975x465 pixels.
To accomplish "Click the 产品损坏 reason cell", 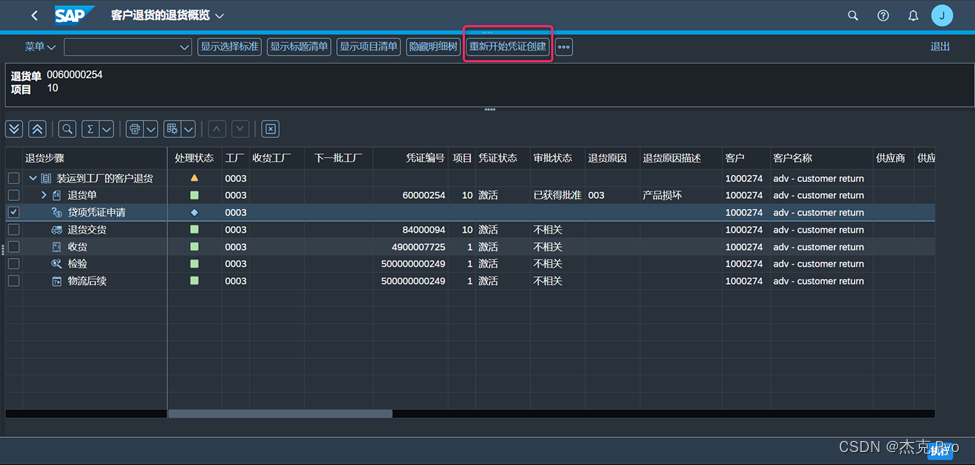I will 662,195.
